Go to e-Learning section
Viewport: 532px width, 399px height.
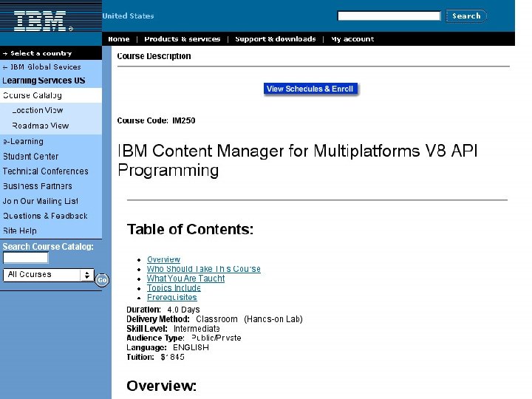(x=23, y=141)
